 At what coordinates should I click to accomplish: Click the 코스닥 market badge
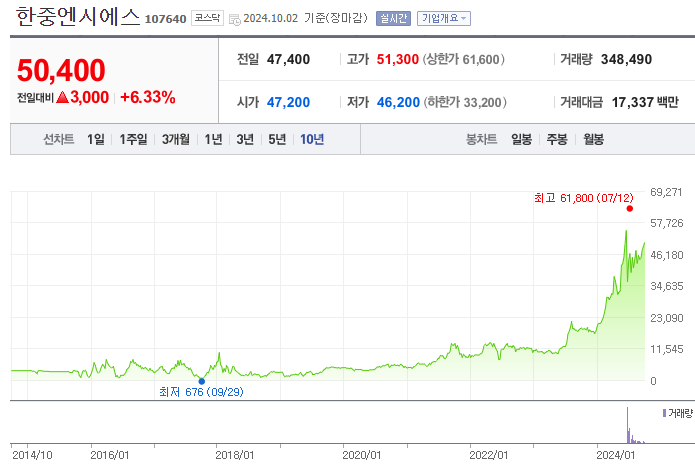[x=207, y=18]
